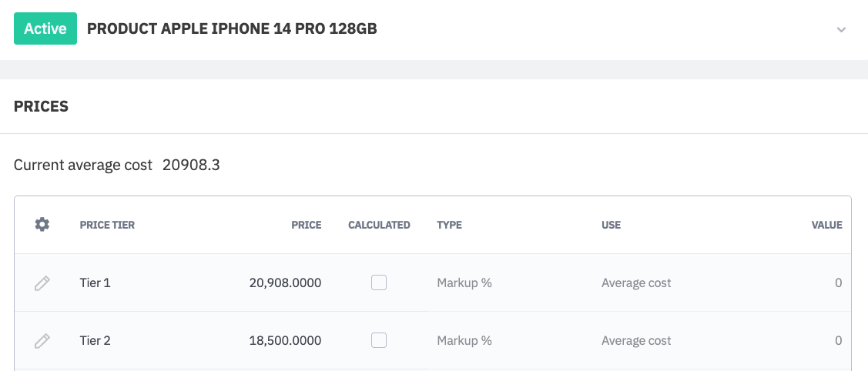Click the pencil icon for Tier 1
Image resolution: width=868 pixels, height=371 pixels.
(42, 283)
